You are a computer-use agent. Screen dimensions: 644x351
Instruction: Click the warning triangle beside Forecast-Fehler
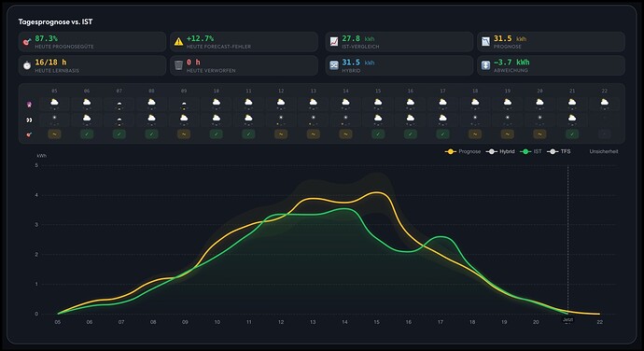click(x=178, y=42)
